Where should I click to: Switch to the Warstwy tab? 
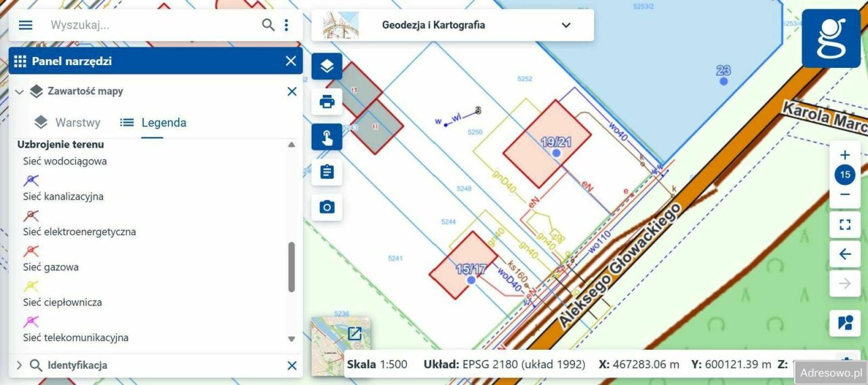[x=67, y=123]
